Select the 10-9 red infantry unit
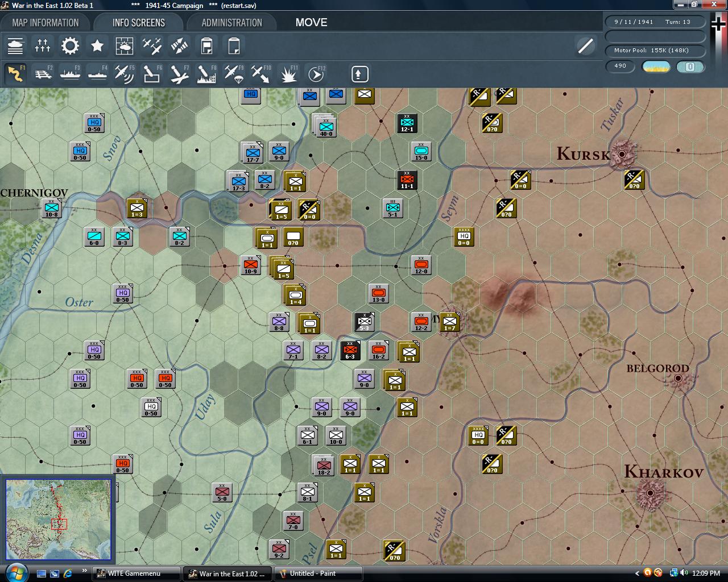This screenshot has width=728, height=582. [250, 265]
